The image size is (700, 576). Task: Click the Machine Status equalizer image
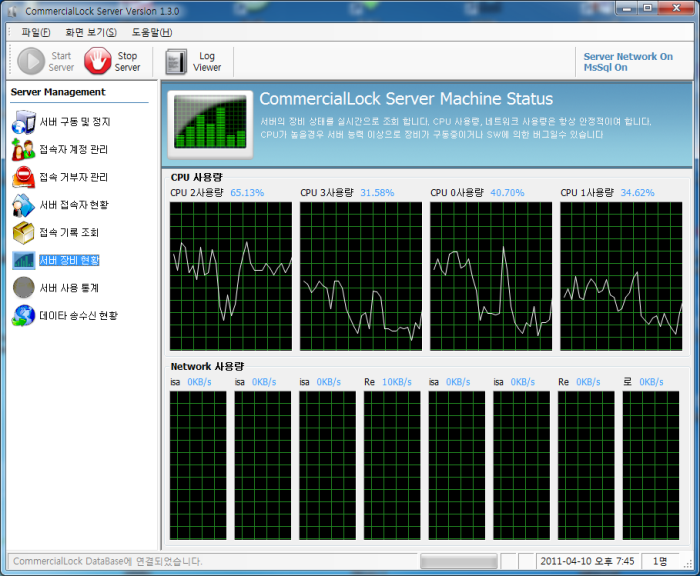[x=210, y=125]
